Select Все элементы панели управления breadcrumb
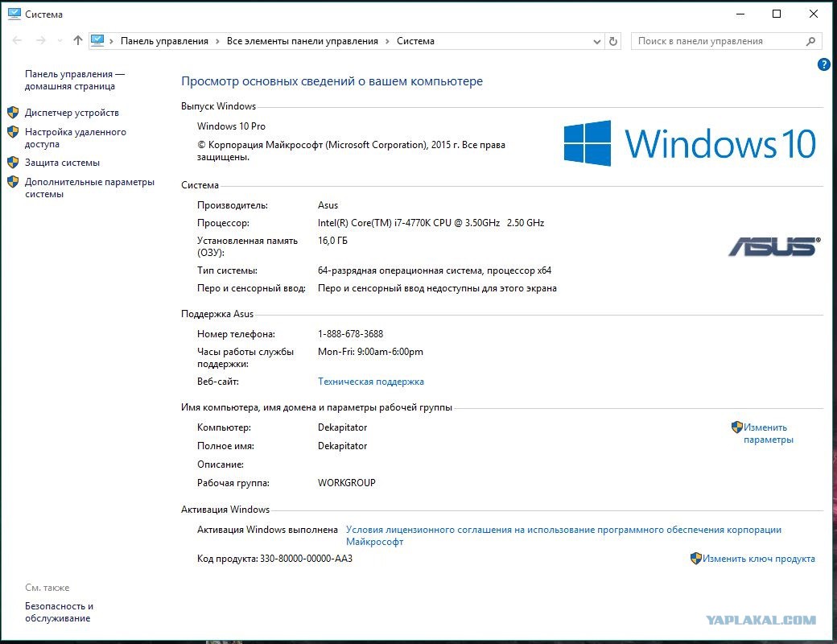The width and height of the screenshot is (837, 644). tap(302, 41)
